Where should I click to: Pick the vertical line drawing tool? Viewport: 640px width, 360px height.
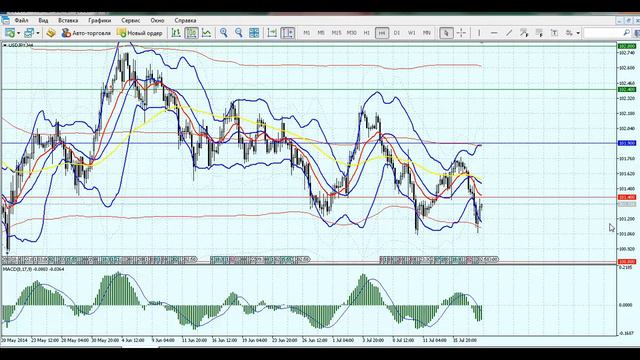(479, 33)
